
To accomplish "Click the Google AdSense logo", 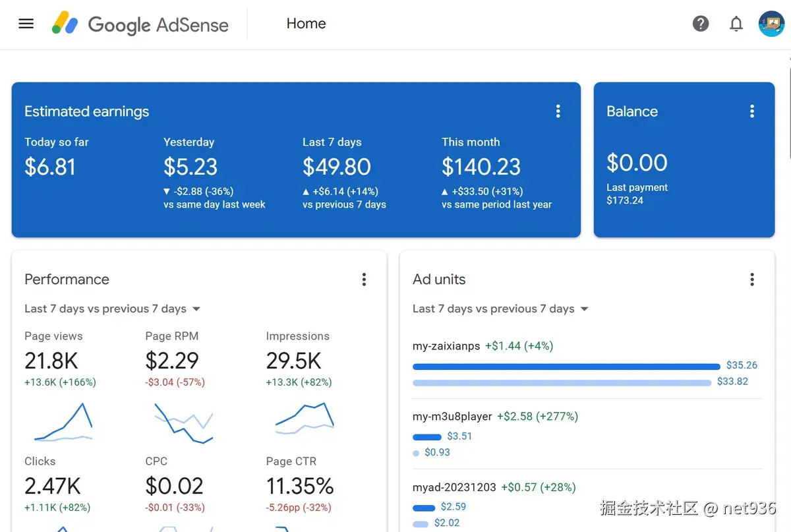I will (140, 24).
